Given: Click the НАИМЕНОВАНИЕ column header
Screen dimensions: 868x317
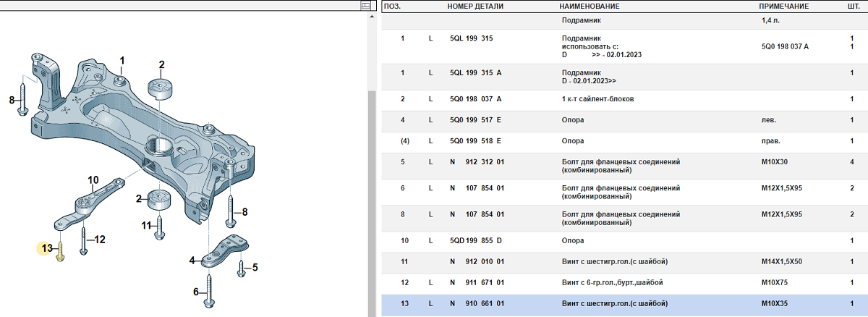Looking at the screenshot, I should pyautogui.click(x=590, y=6).
